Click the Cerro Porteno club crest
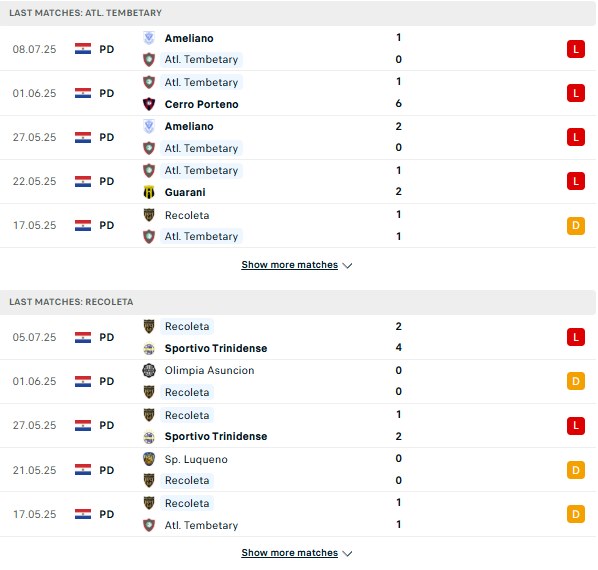 pos(149,104)
